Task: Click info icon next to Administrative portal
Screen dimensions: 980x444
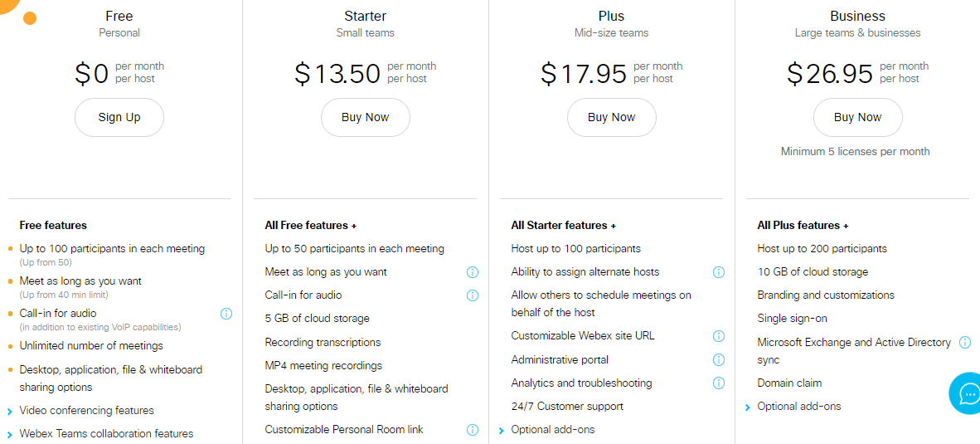Action: coord(719,359)
